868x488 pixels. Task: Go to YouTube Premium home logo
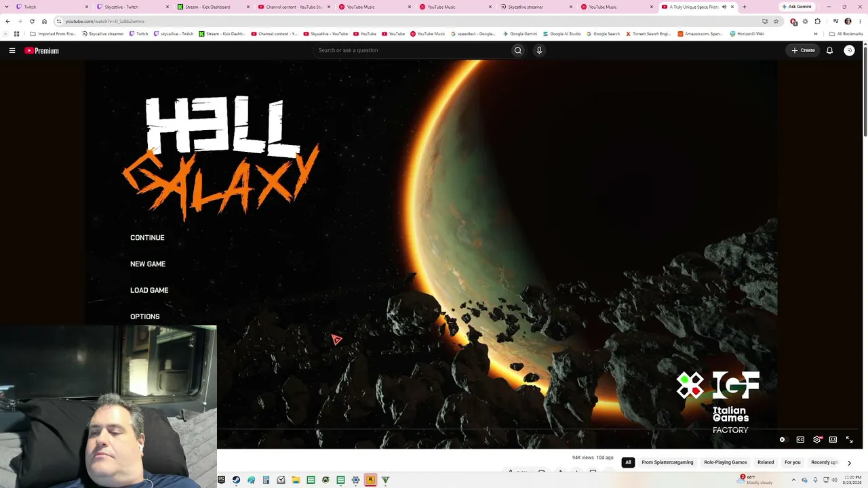pos(42,50)
